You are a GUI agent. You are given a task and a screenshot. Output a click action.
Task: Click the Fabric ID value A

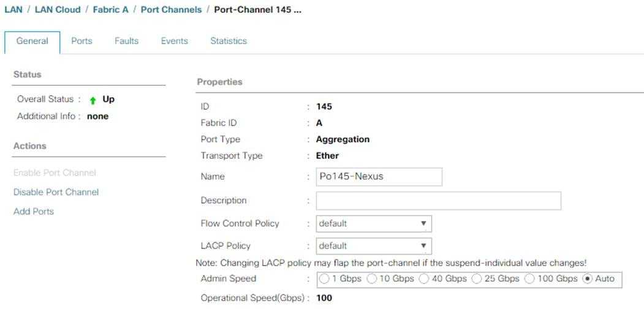319,123
